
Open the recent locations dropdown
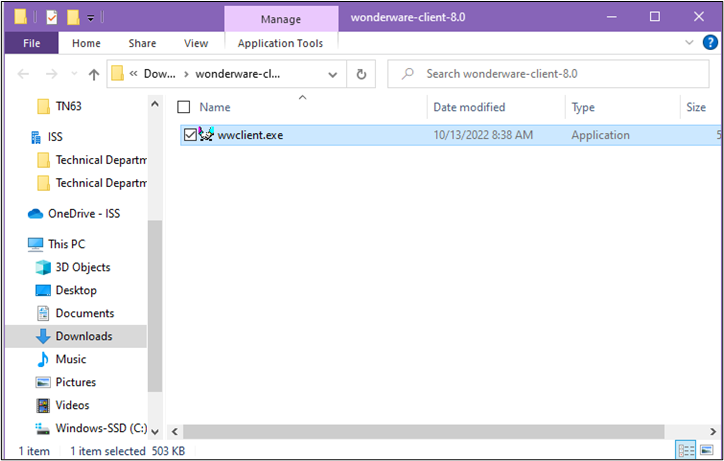coord(74,74)
